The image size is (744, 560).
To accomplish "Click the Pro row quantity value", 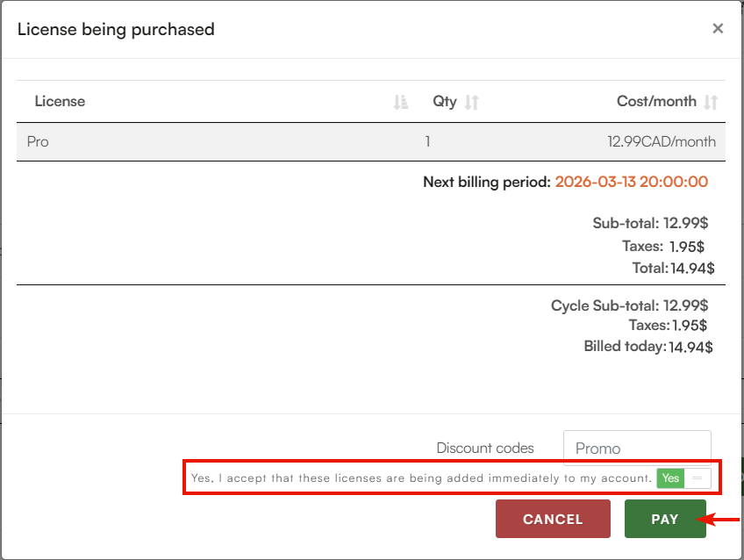I will tap(427, 141).
